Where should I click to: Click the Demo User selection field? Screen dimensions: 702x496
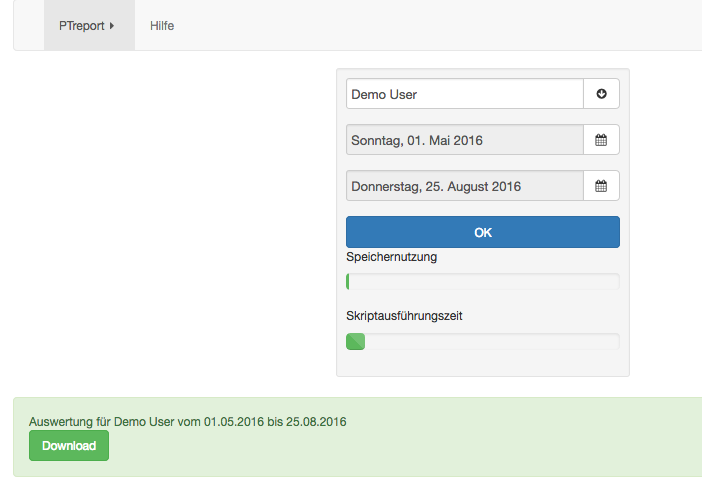[x=465, y=94]
